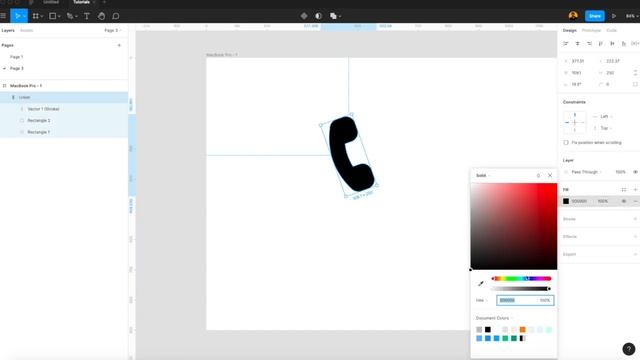This screenshot has width=640, height=360.
Task: Open the Hex color model dropdown
Action: click(482, 300)
